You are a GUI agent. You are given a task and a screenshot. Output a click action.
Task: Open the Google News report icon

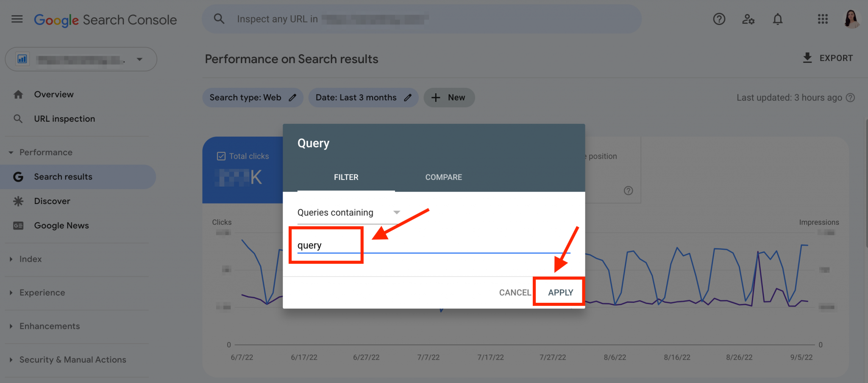18,225
